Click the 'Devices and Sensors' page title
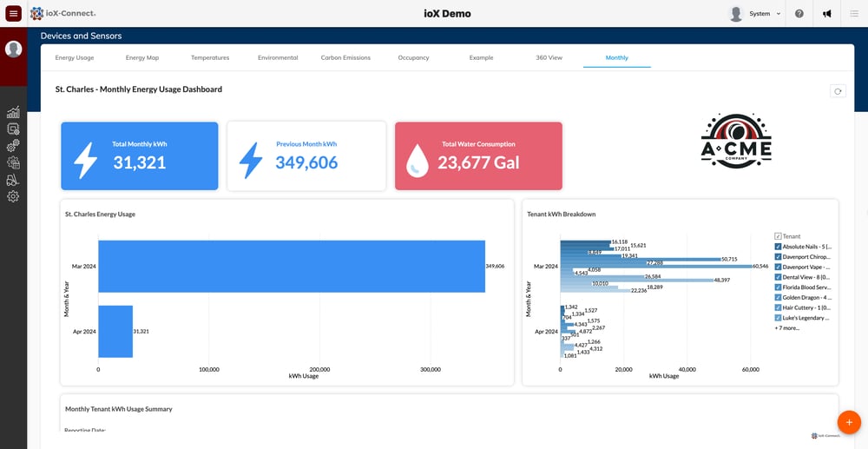This screenshot has width=868, height=449. (x=81, y=36)
